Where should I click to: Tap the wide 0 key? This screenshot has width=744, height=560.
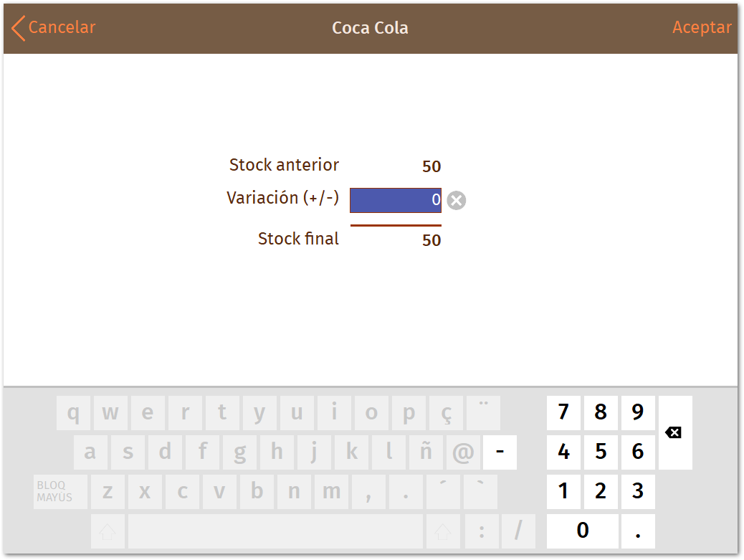[582, 531]
